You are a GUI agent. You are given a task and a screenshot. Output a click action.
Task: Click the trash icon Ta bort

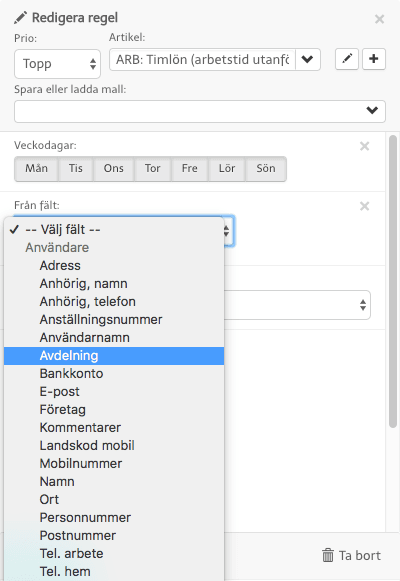[351, 555]
